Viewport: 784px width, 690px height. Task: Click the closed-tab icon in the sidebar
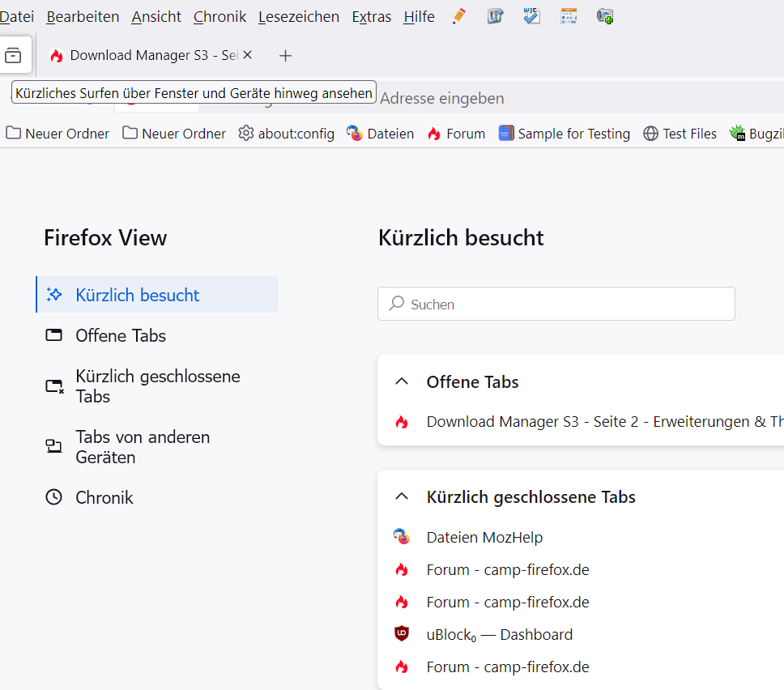pos(54,386)
